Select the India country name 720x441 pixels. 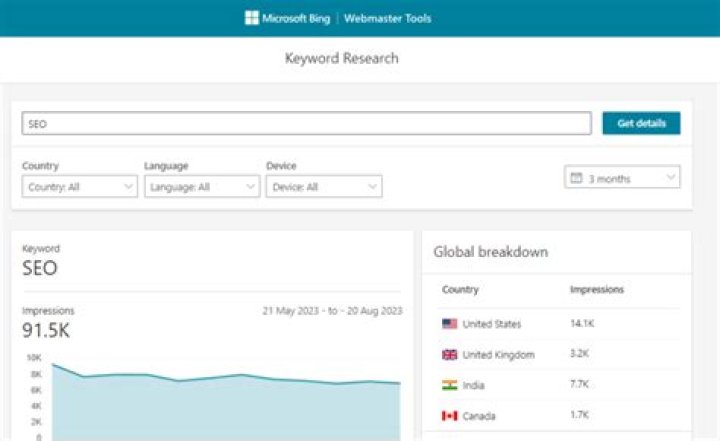473,385
